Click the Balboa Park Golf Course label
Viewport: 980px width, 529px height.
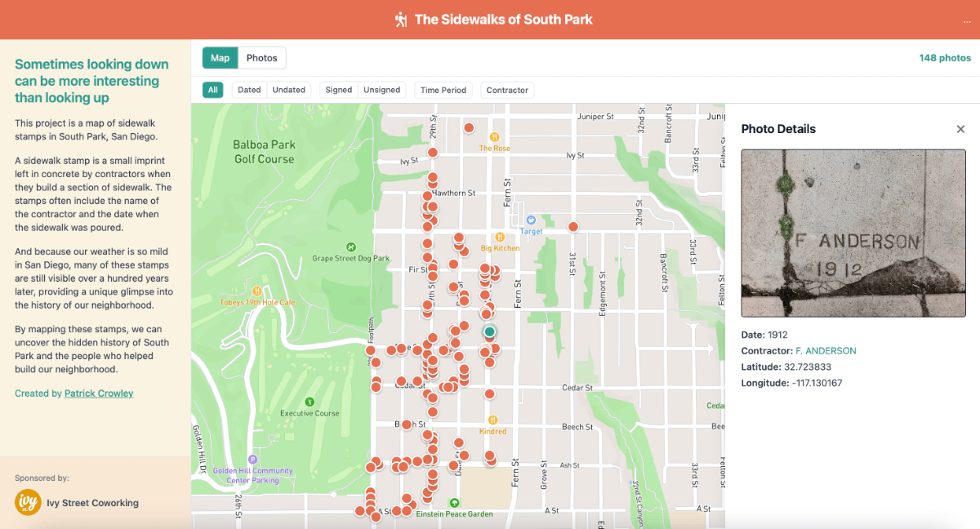click(x=264, y=152)
